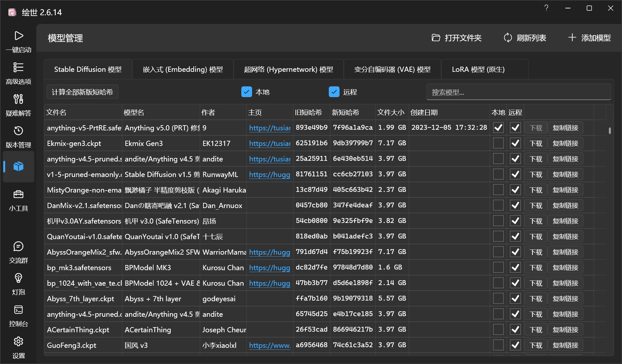Copy link for Abyss_7th_layer.ckpt model
The height and width of the screenshot is (364, 622).
coord(565,299)
